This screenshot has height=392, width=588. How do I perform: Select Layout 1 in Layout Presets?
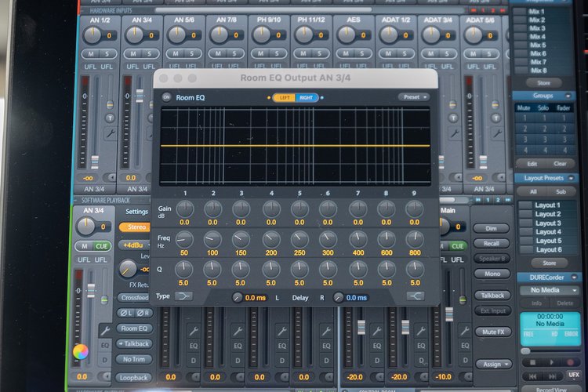(547, 205)
